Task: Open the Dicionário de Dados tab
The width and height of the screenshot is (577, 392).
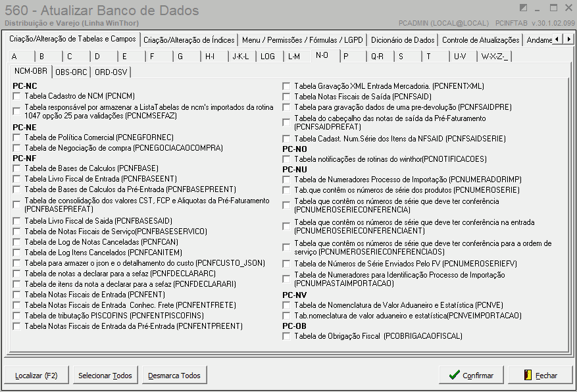Action: click(x=403, y=40)
